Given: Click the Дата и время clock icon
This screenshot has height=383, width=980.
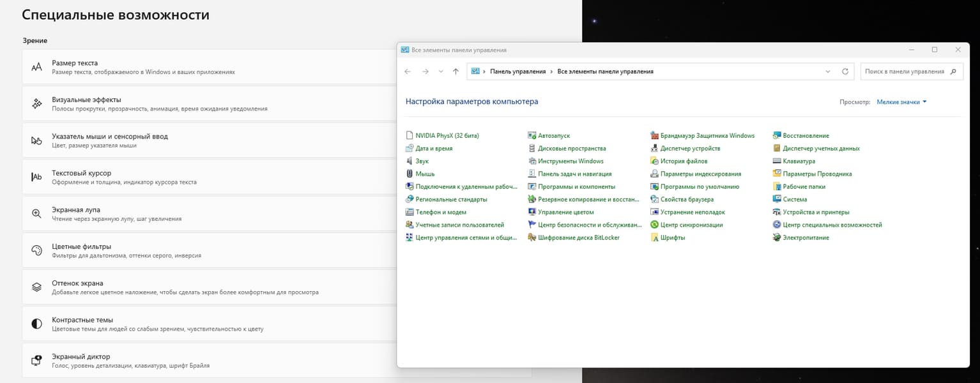Looking at the screenshot, I should [x=410, y=148].
